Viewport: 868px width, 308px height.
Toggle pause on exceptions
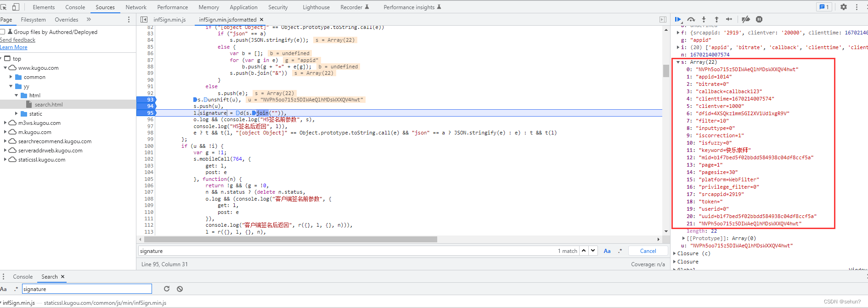(x=759, y=19)
